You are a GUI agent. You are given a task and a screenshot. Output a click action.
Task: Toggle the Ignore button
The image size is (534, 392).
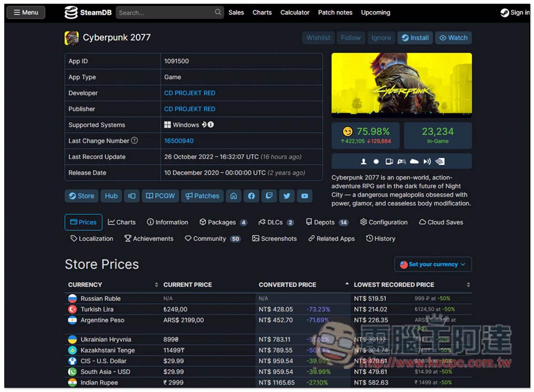pyautogui.click(x=381, y=38)
